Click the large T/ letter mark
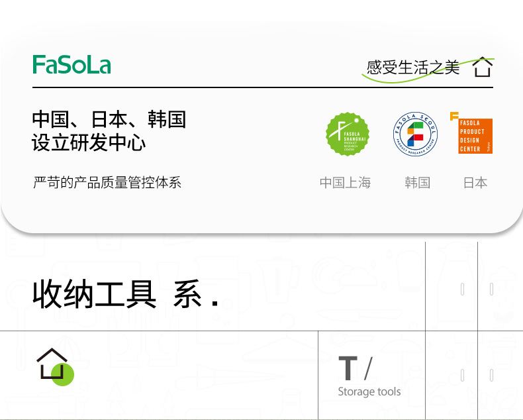The height and width of the screenshot is (420, 523). (x=356, y=368)
